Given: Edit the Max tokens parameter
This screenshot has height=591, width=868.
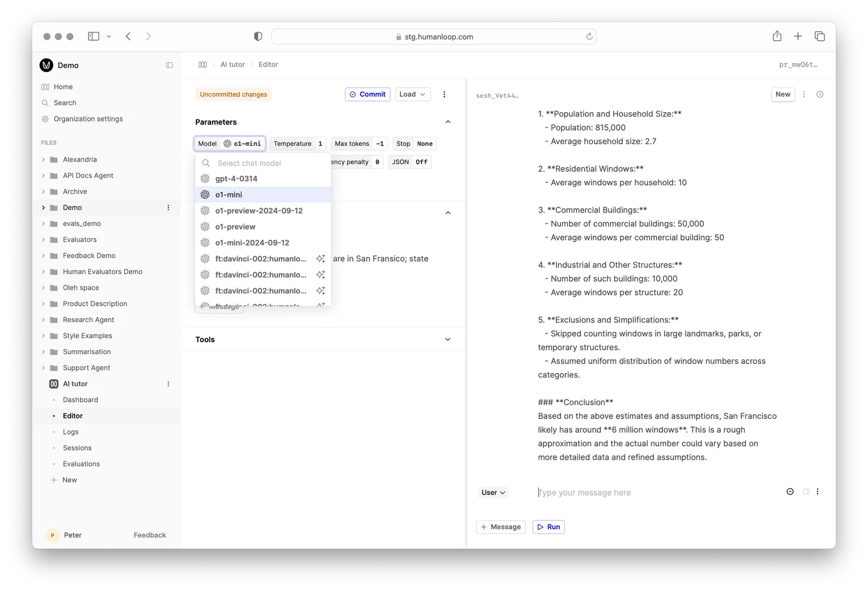Looking at the screenshot, I should pos(359,144).
